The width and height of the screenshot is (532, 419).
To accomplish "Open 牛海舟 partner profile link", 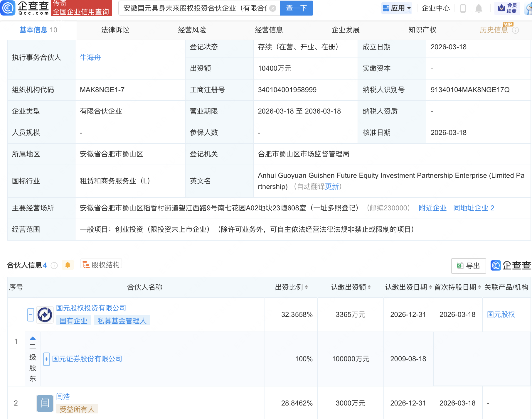I will point(90,58).
